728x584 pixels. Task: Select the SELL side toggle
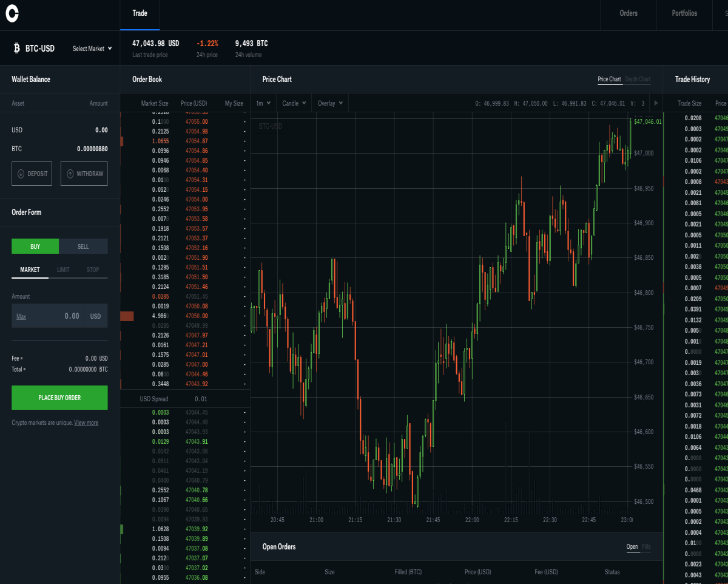point(83,246)
